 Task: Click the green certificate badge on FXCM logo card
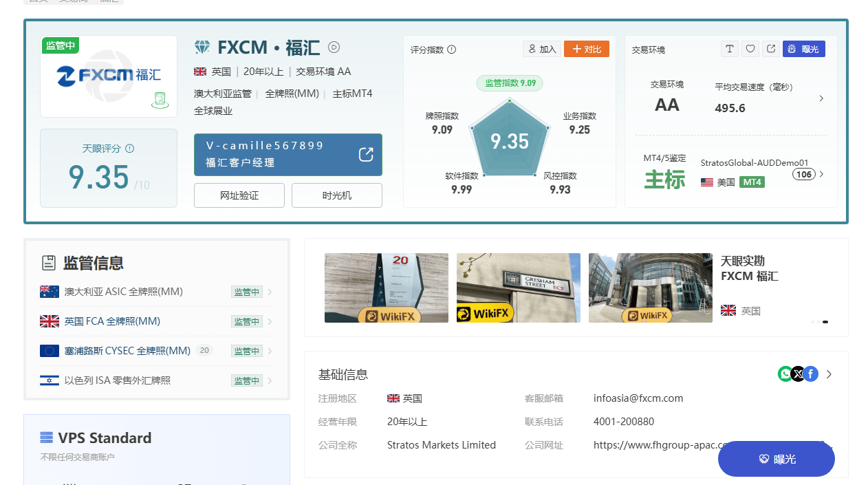(x=160, y=100)
